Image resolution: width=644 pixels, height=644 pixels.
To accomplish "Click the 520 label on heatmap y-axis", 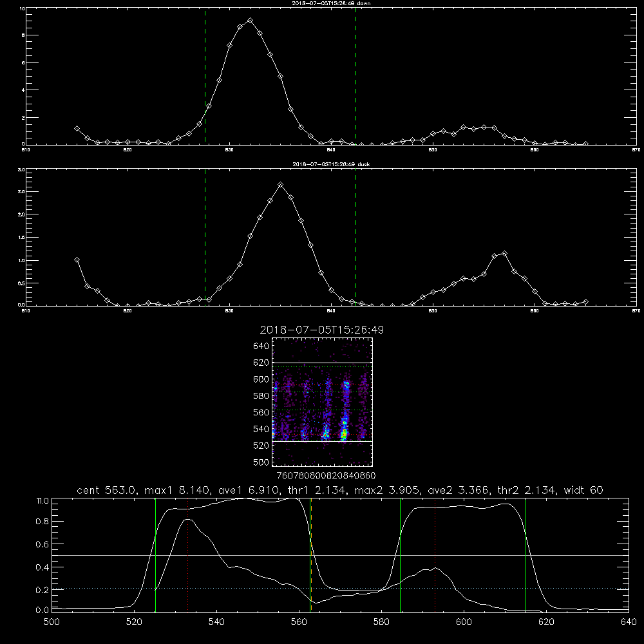I will [x=261, y=446].
